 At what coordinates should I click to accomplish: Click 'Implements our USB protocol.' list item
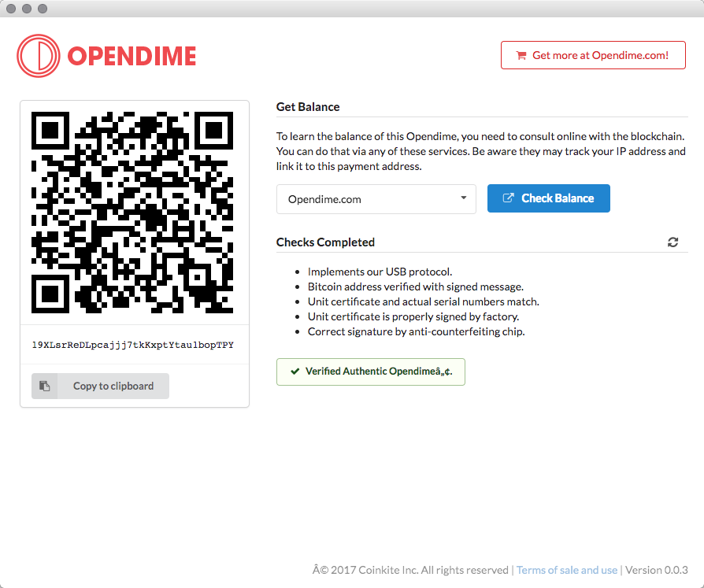[380, 272]
